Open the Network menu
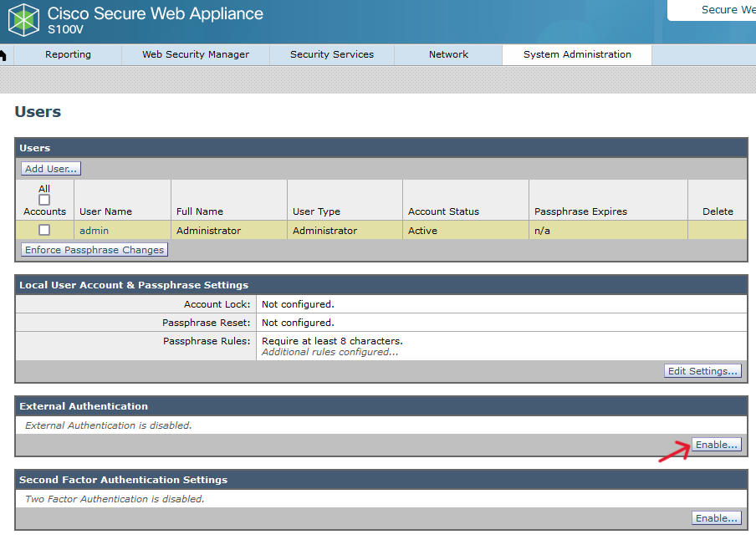This screenshot has height=550, width=756. (x=448, y=54)
